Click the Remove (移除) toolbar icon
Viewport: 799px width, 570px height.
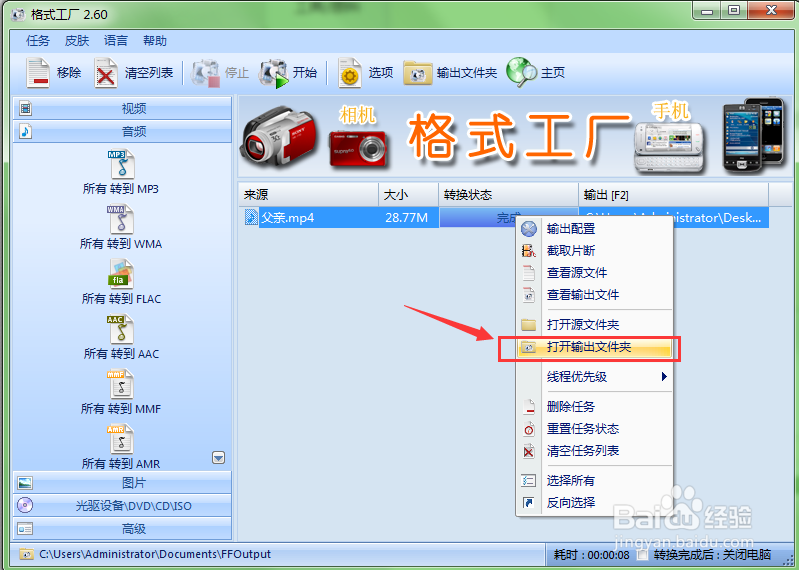coord(38,73)
